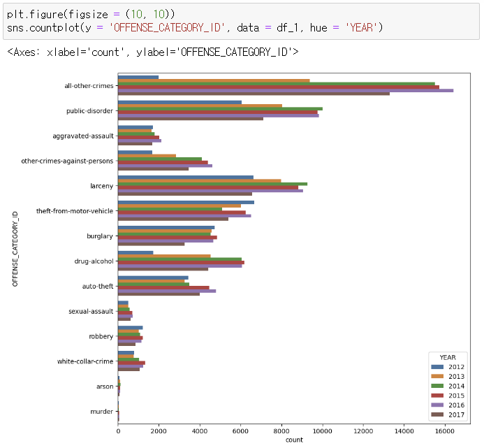Click the 'murder' axis label

(101, 412)
